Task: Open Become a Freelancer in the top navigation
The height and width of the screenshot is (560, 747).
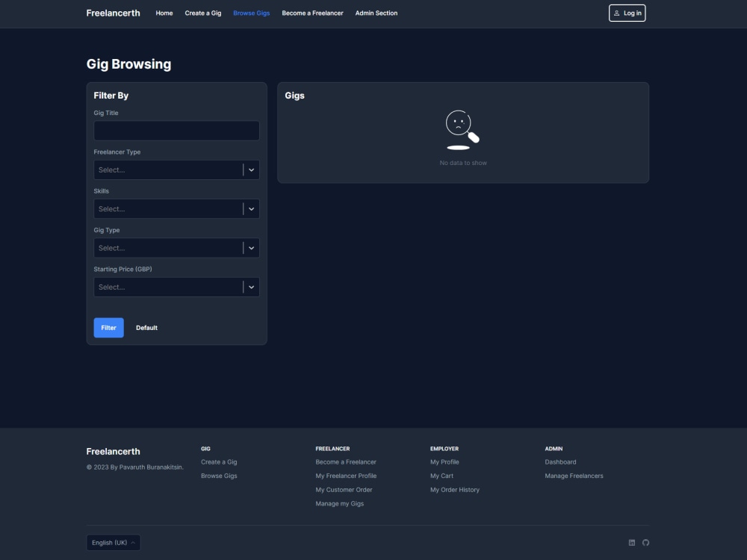Action: (x=312, y=13)
